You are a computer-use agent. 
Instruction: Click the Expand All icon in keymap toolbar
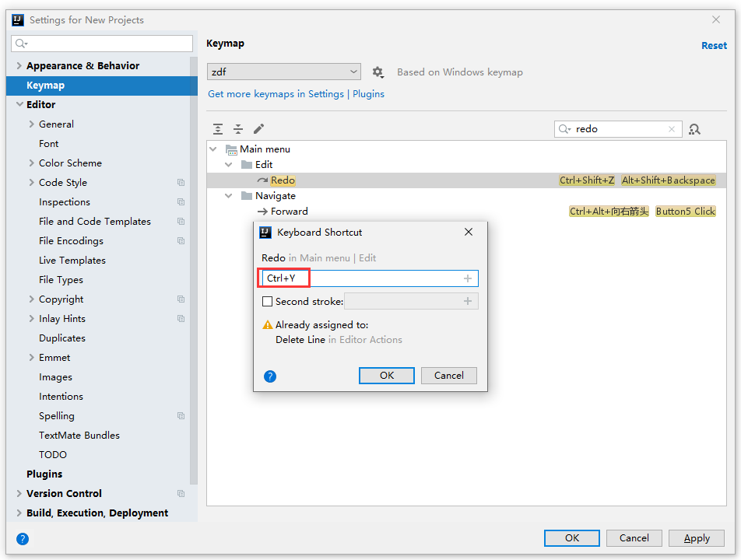click(x=218, y=129)
